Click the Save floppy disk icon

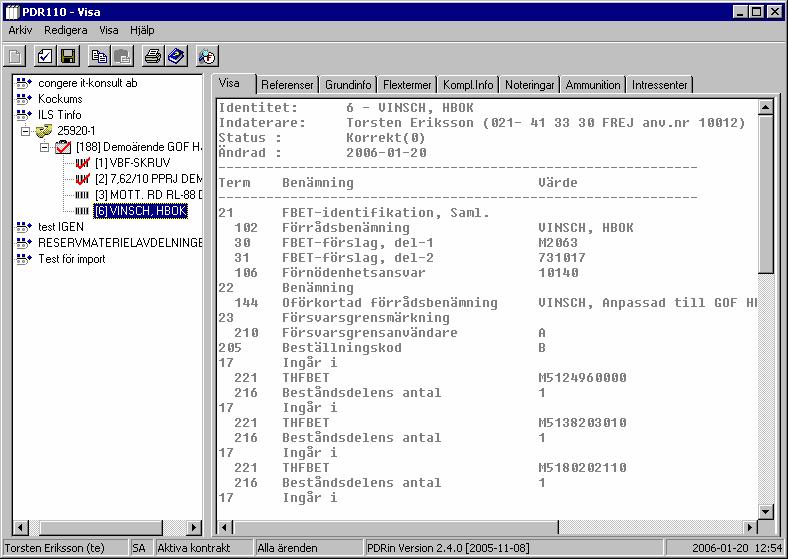click(68, 56)
